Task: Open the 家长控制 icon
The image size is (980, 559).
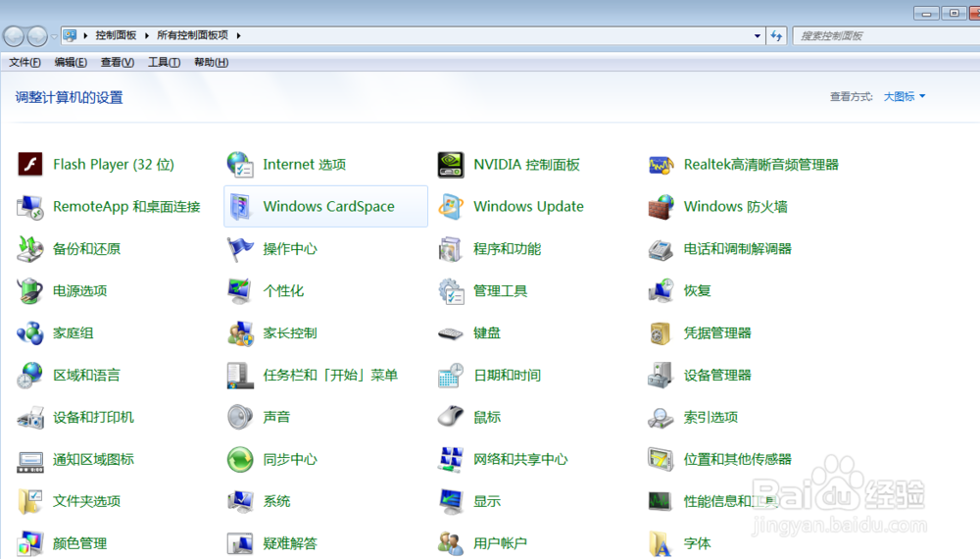Action: [x=240, y=333]
